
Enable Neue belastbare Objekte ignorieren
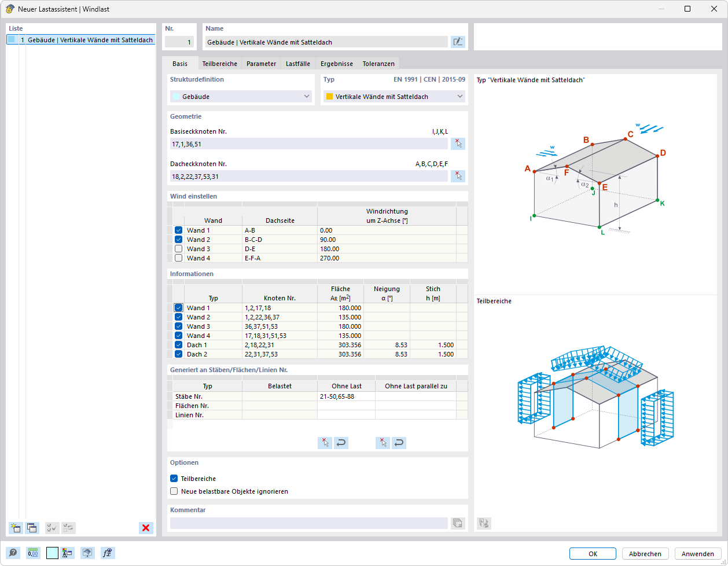point(174,491)
